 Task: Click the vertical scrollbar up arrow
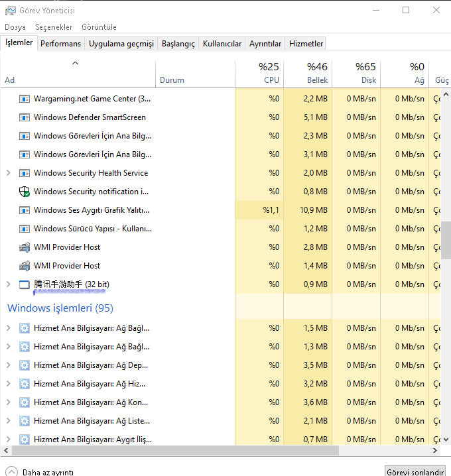[x=446, y=94]
